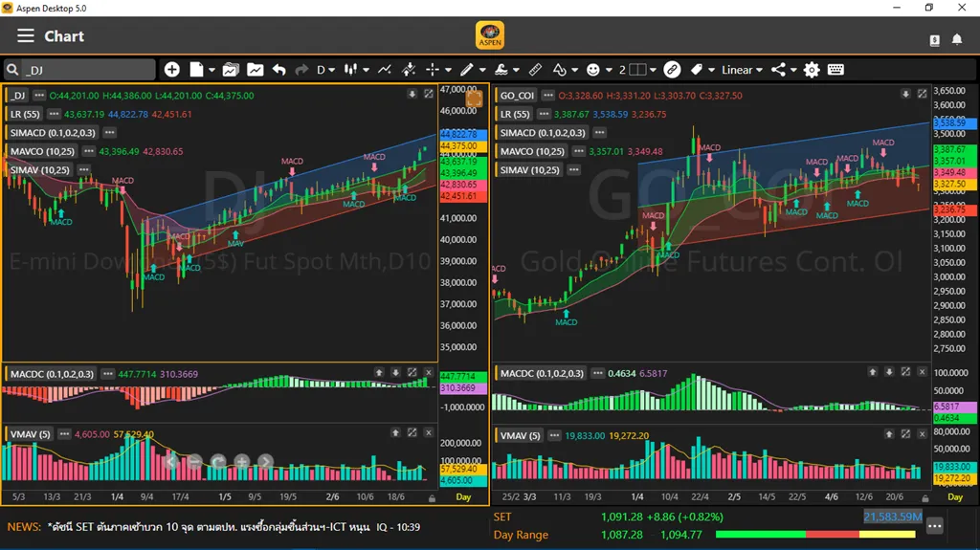Viewport: 980px width, 550px height.
Task: Open the candlestick chart type dropdown
Action: click(355, 70)
